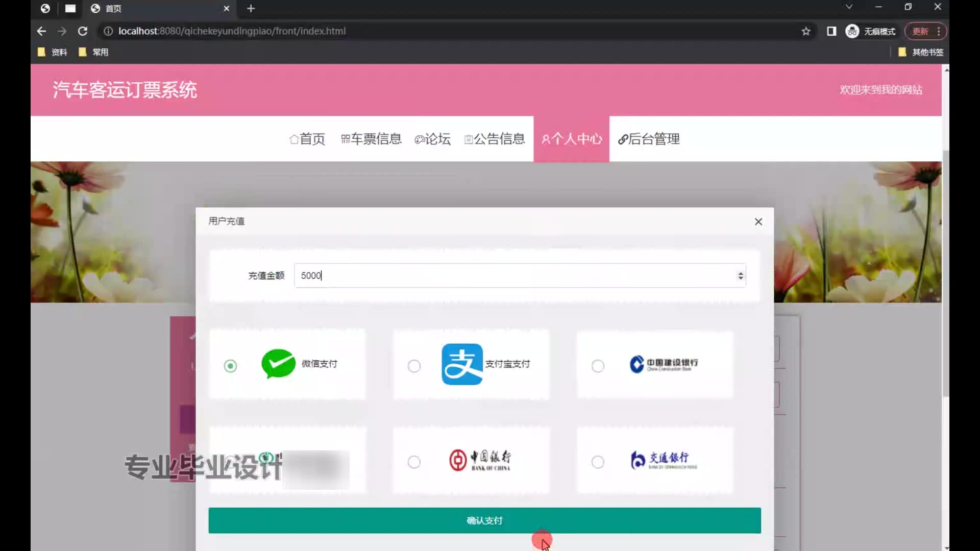The image size is (980, 551).
Task: Open the 车票信息 navigation tab
Action: (x=371, y=139)
